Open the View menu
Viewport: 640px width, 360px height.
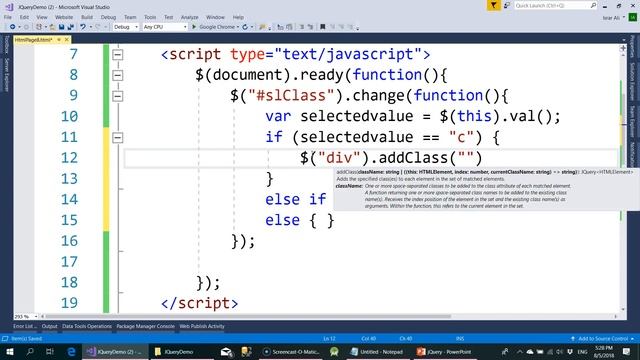click(x=42, y=17)
